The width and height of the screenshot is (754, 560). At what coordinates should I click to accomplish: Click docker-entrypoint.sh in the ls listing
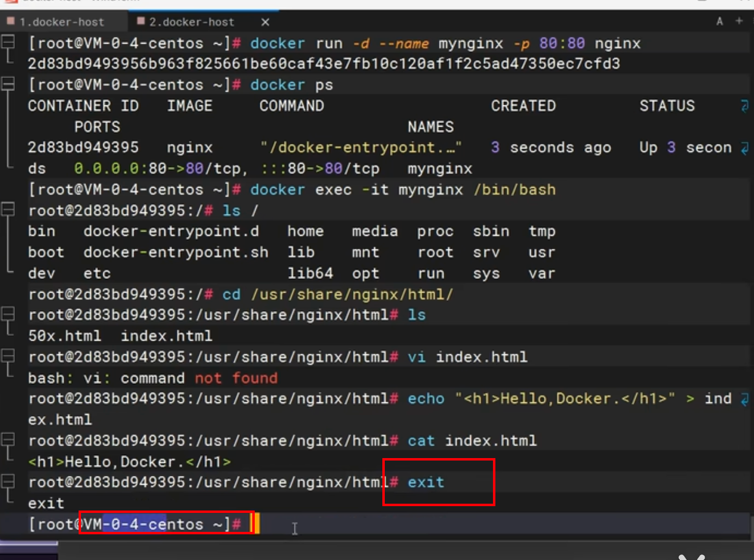(x=176, y=252)
